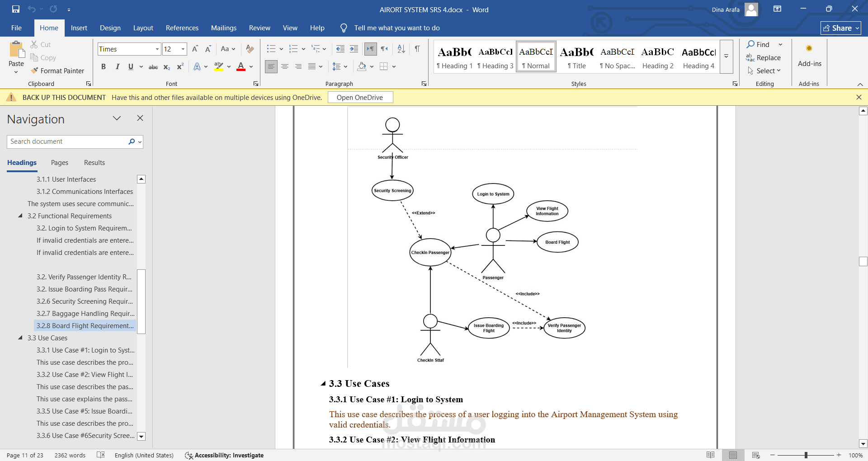Viewport: 868px width, 461px height.
Task: Click Open OneDrive button
Action: pos(360,97)
